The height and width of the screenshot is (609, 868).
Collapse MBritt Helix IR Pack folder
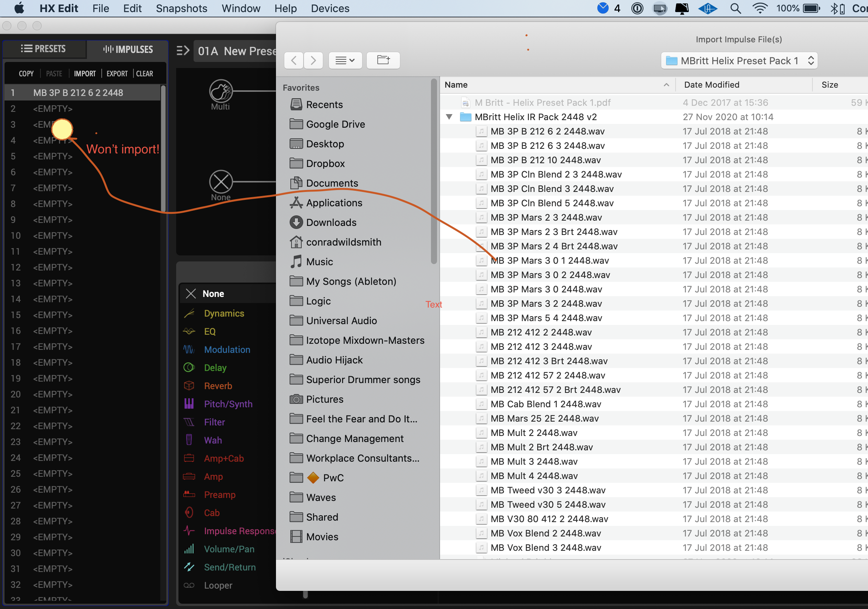449,117
